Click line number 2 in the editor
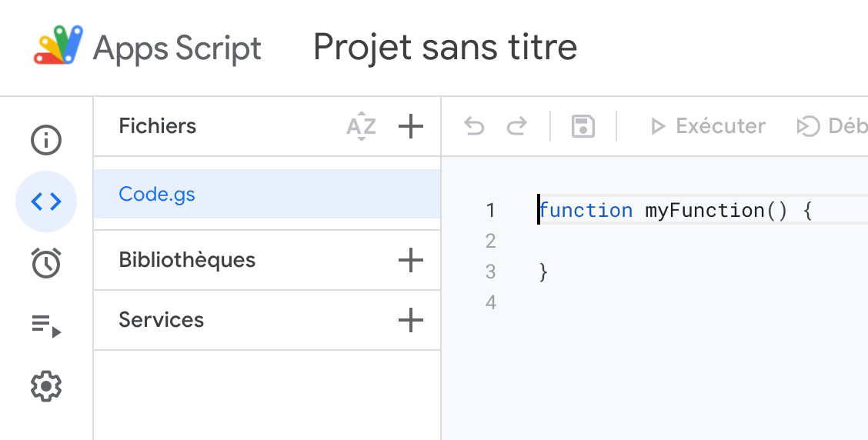Image resolution: width=868 pixels, height=440 pixels. tap(490, 242)
